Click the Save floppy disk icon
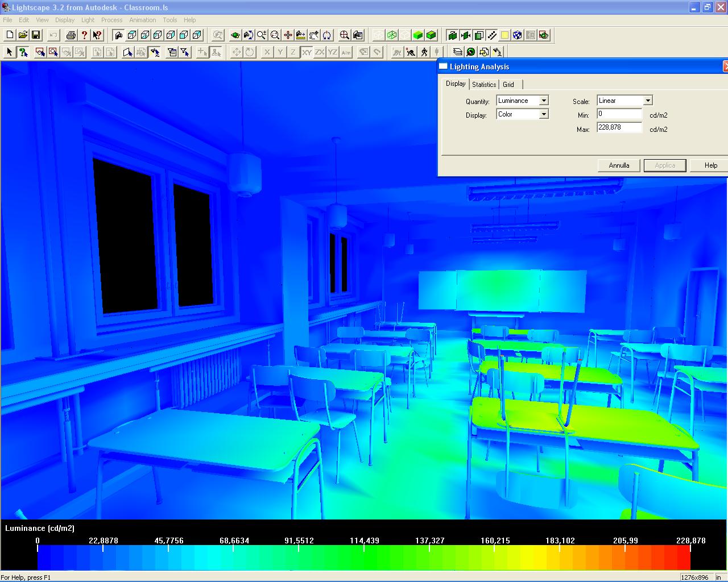 pos(36,35)
